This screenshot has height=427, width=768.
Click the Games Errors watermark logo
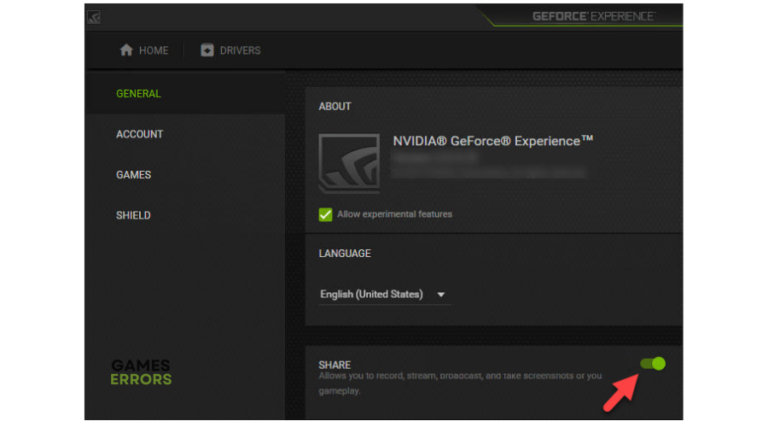point(140,372)
